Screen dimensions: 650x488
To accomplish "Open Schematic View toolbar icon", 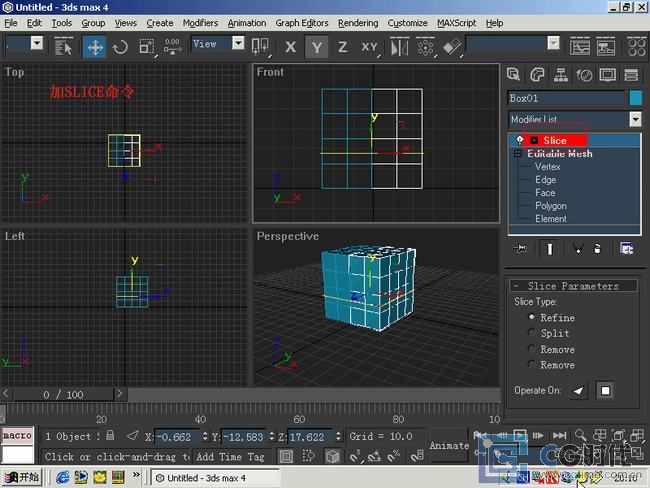I will (606, 47).
